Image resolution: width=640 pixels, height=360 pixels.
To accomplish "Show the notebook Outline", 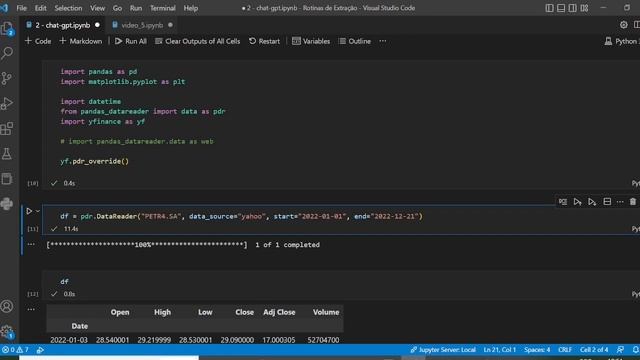I will coord(355,41).
